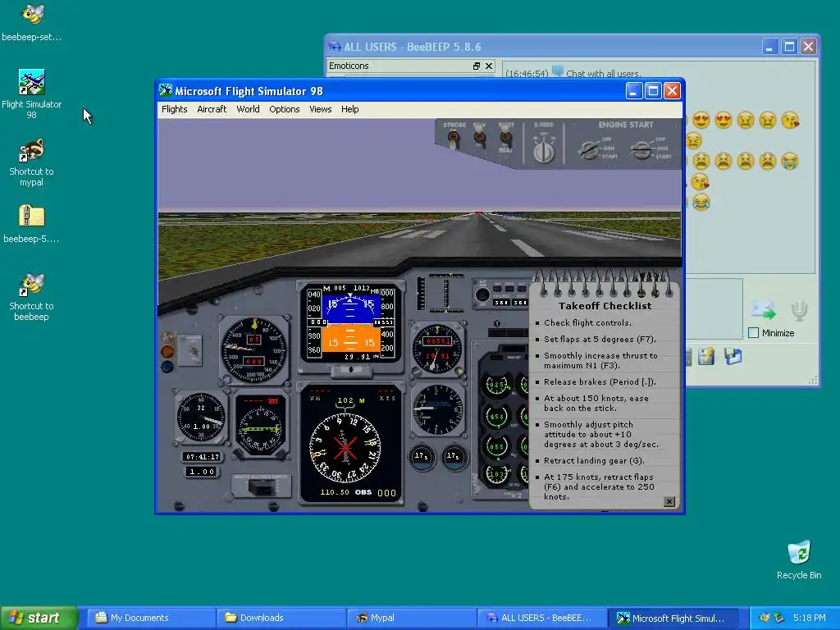This screenshot has height=630, width=840.
Task: Turn the right ENGINE START selector knob
Action: pyautogui.click(x=640, y=150)
